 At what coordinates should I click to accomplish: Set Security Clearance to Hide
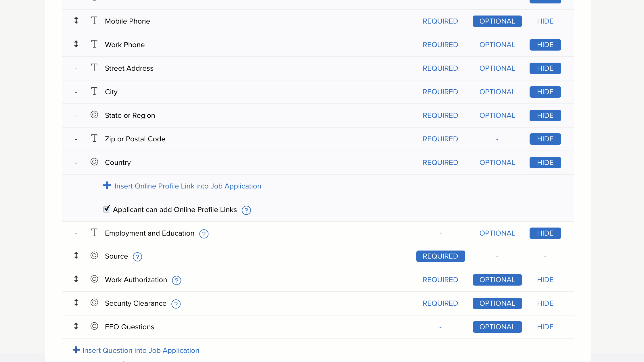[x=545, y=303]
